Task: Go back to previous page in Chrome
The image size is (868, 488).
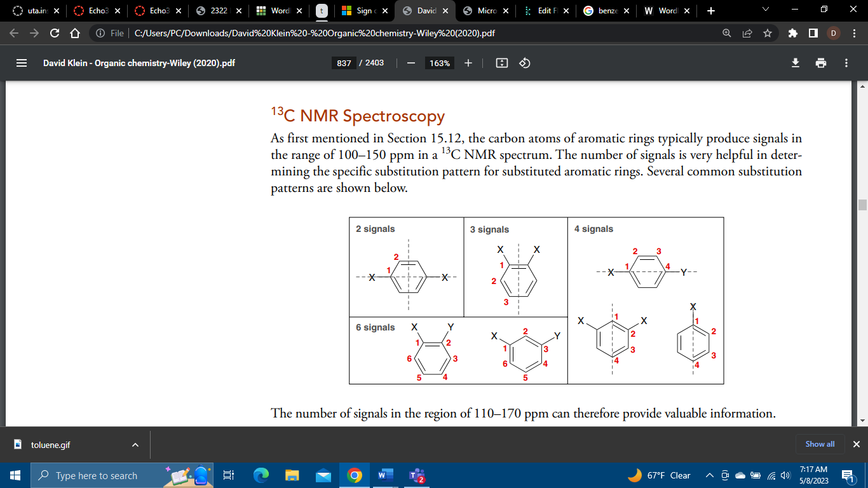Action: tap(15, 33)
